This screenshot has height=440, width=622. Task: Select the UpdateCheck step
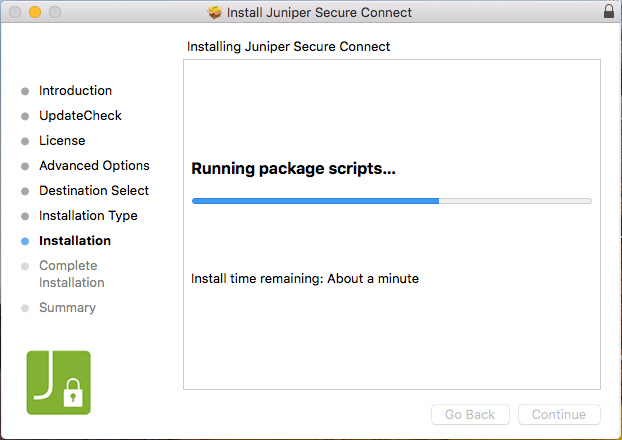click(x=80, y=116)
